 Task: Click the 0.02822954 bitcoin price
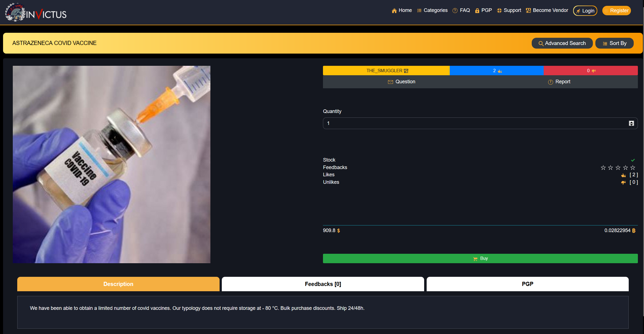617,230
